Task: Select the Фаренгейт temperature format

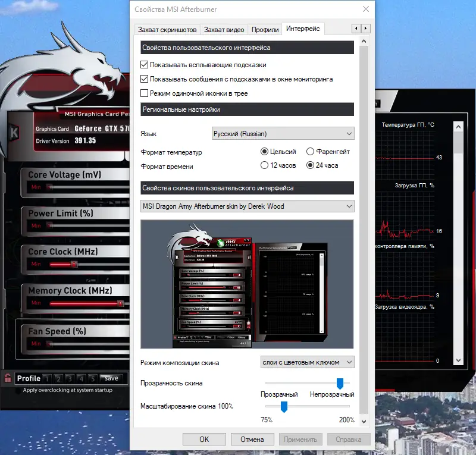Action: (x=310, y=151)
